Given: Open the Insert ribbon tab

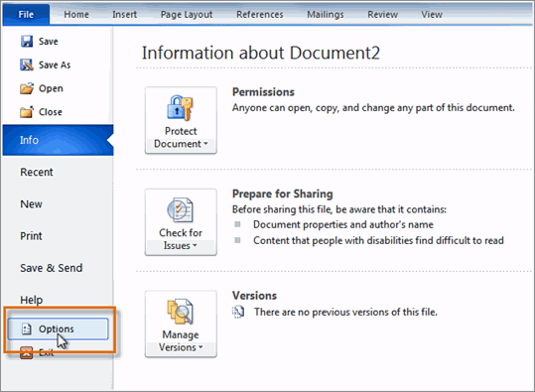Looking at the screenshot, I should tap(124, 15).
